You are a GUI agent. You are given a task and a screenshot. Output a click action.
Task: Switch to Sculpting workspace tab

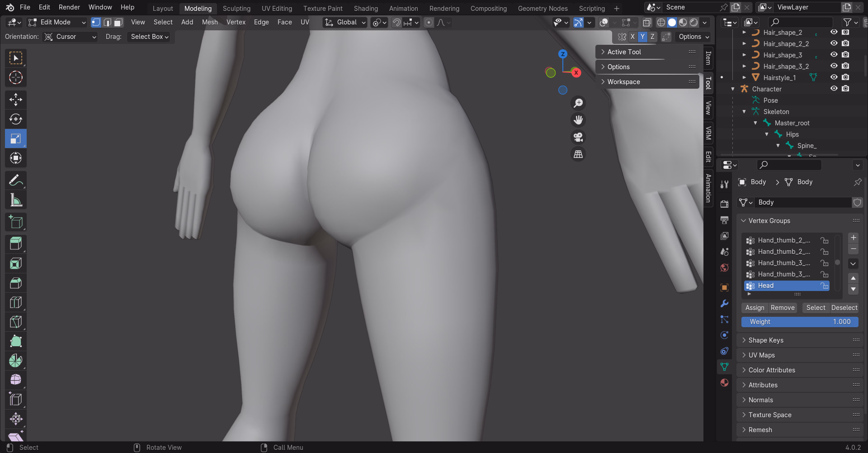[x=236, y=9]
